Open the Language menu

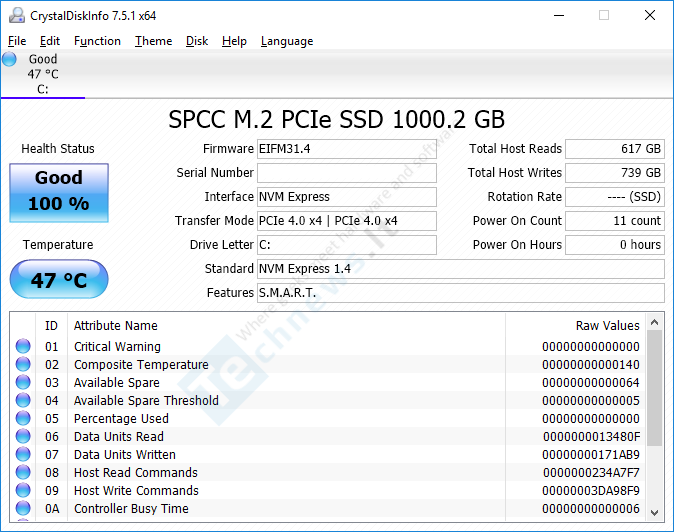[x=287, y=41]
